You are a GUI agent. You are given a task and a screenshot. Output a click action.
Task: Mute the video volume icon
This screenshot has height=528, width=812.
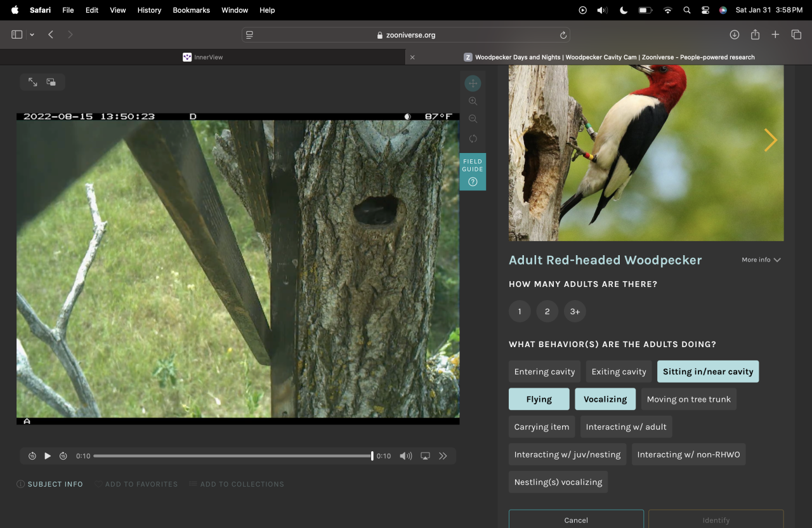[405, 456]
